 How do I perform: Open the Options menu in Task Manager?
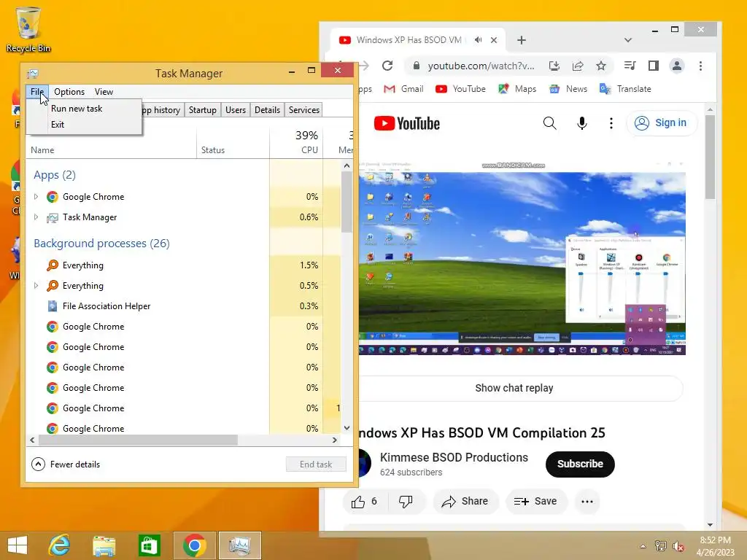point(69,92)
